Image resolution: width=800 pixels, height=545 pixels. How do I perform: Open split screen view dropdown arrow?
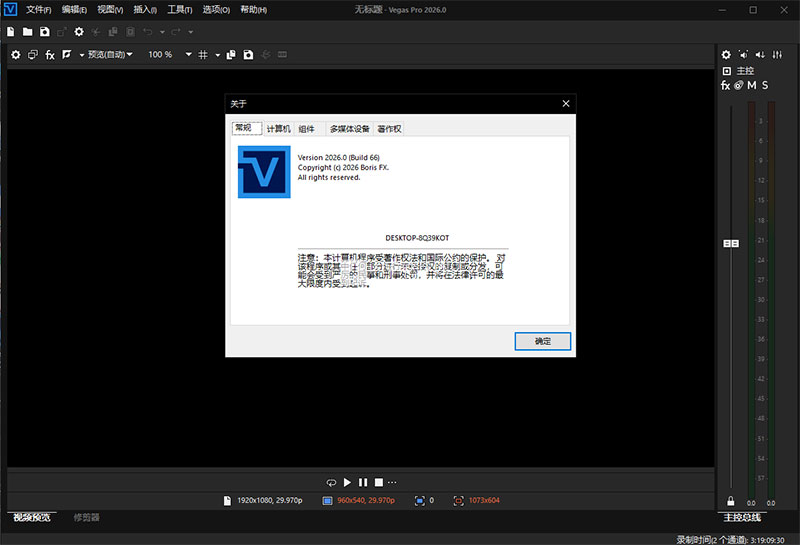[82, 55]
